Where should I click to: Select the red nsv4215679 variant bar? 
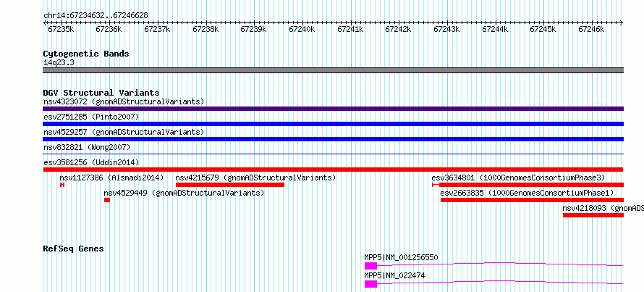[230, 185]
